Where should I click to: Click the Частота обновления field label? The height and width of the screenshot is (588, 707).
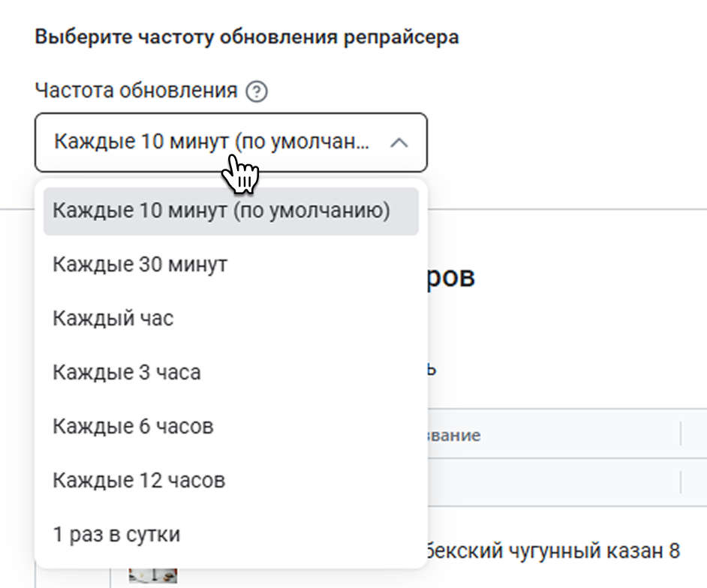pyautogui.click(x=136, y=91)
